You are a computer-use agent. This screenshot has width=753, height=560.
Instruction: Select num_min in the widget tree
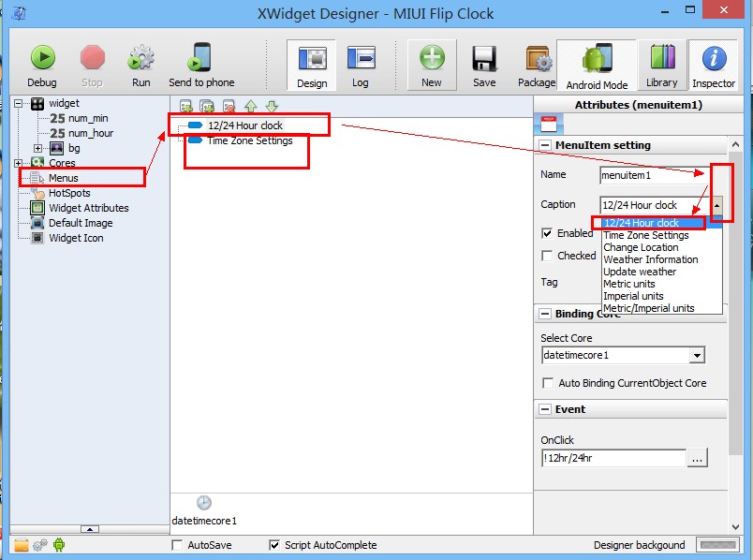pyautogui.click(x=88, y=118)
